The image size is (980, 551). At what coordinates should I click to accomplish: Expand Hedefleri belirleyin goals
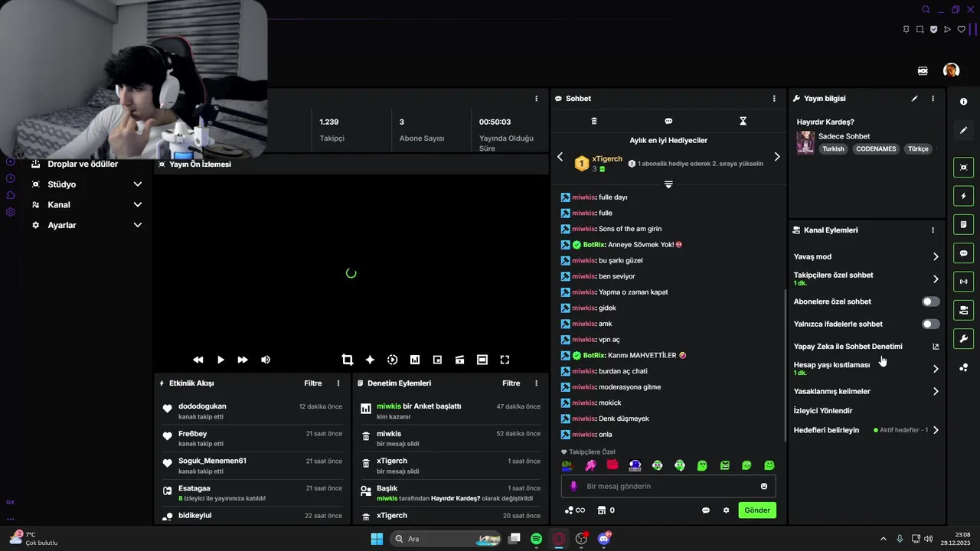pyautogui.click(x=936, y=430)
